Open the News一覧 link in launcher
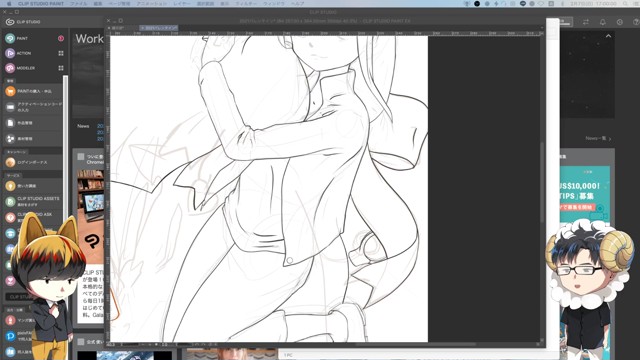Image resolution: width=640 pixels, height=360 pixels. (x=598, y=138)
